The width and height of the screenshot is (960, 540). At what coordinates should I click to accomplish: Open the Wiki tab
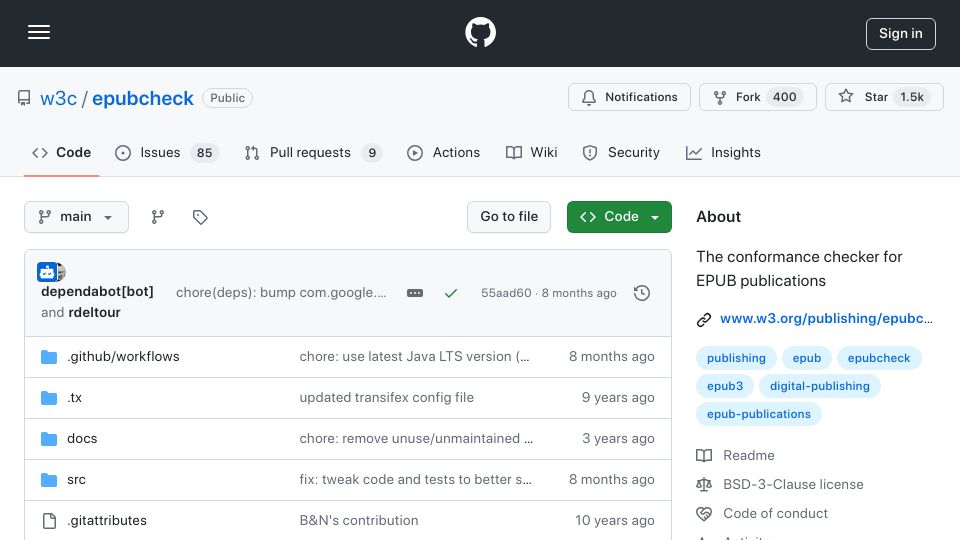531,152
